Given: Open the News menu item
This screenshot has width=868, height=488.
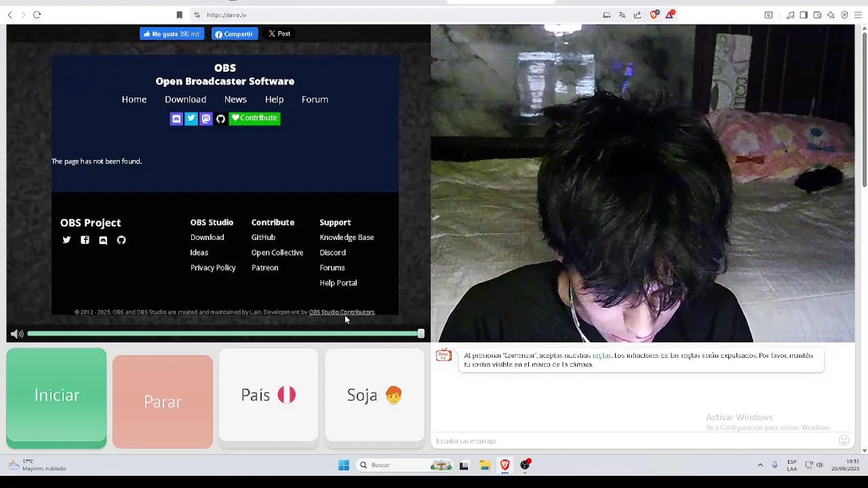Looking at the screenshot, I should coord(235,99).
